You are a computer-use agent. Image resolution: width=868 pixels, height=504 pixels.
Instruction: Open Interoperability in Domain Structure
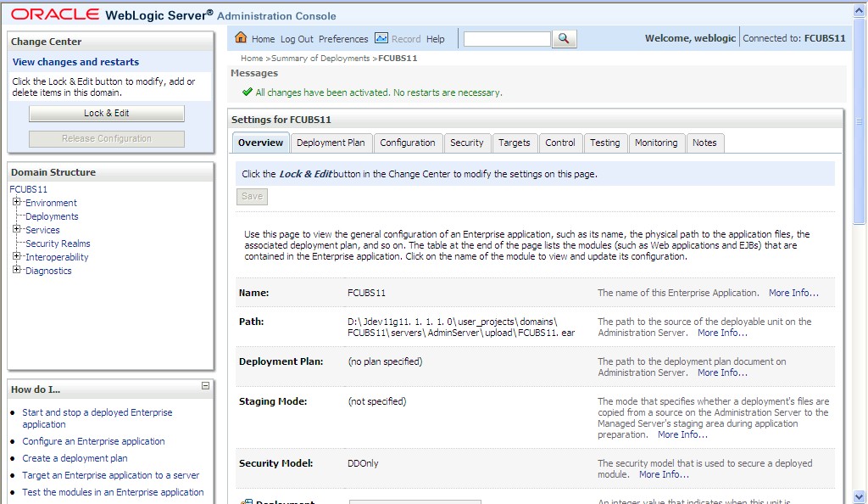click(x=57, y=257)
